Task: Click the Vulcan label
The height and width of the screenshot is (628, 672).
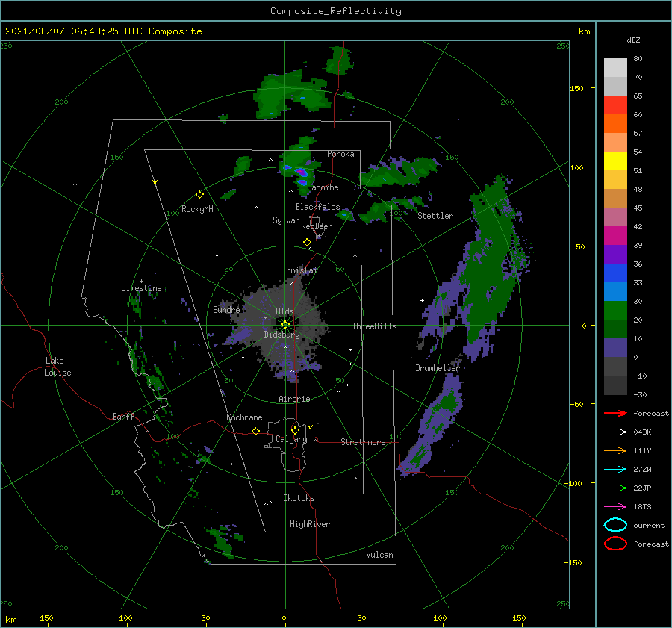Action: pyautogui.click(x=380, y=555)
